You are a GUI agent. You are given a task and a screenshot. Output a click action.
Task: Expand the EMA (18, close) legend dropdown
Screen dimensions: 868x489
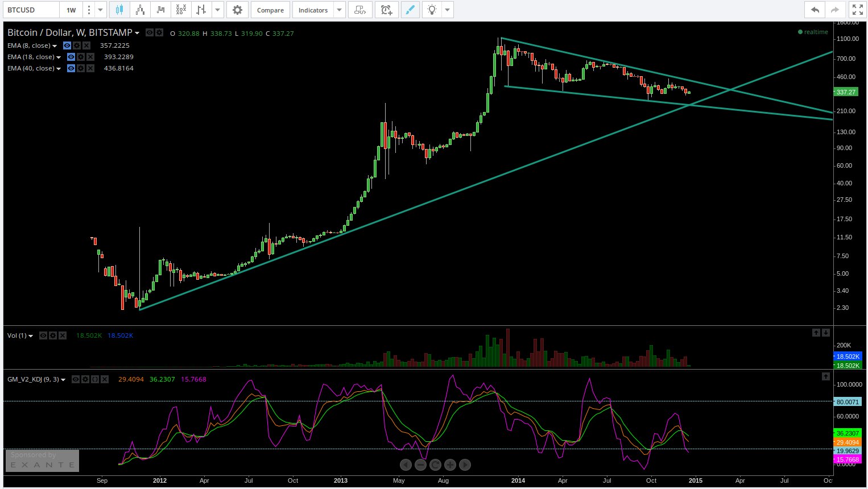pos(59,57)
